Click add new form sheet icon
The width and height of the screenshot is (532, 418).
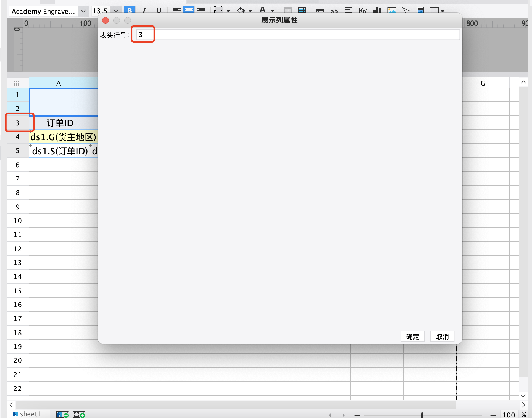(x=79, y=414)
